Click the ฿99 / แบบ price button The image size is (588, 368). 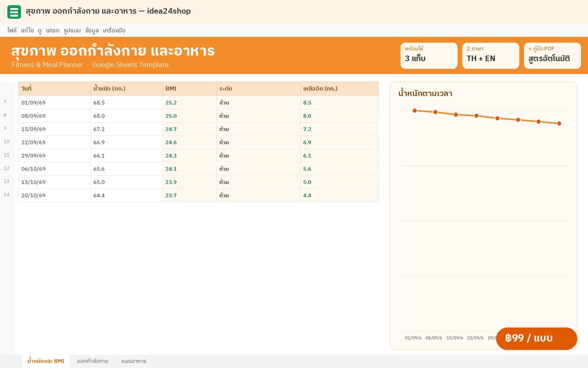[x=537, y=339]
